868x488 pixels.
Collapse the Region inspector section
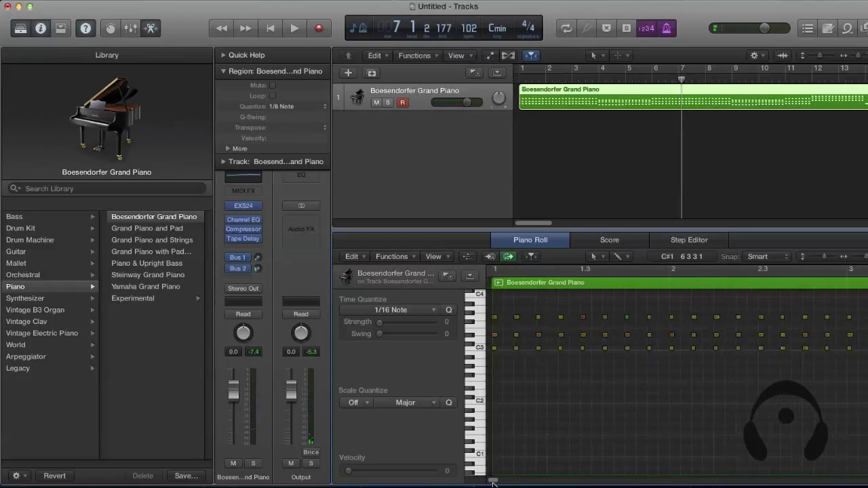223,71
